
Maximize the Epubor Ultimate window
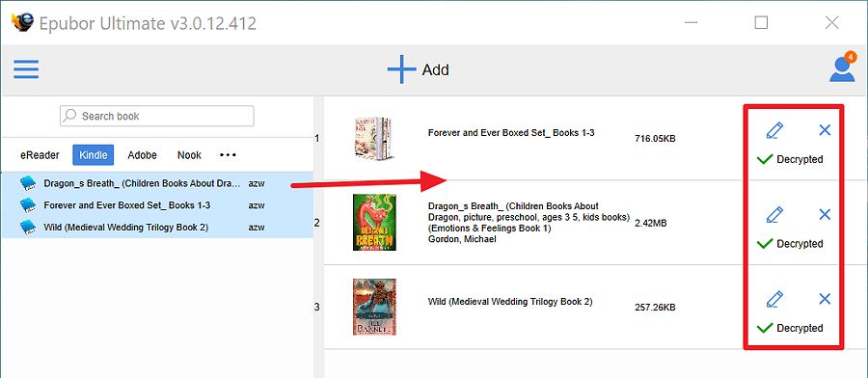click(x=761, y=23)
